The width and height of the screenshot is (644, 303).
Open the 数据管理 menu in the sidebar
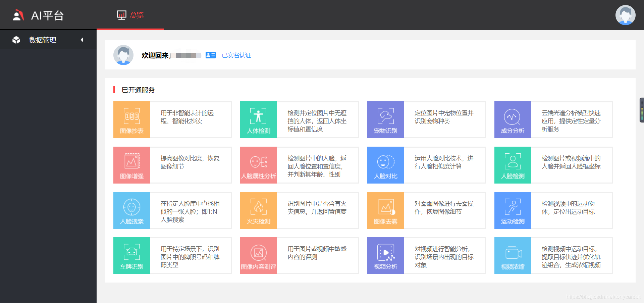pyautogui.click(x=43, y=40)
